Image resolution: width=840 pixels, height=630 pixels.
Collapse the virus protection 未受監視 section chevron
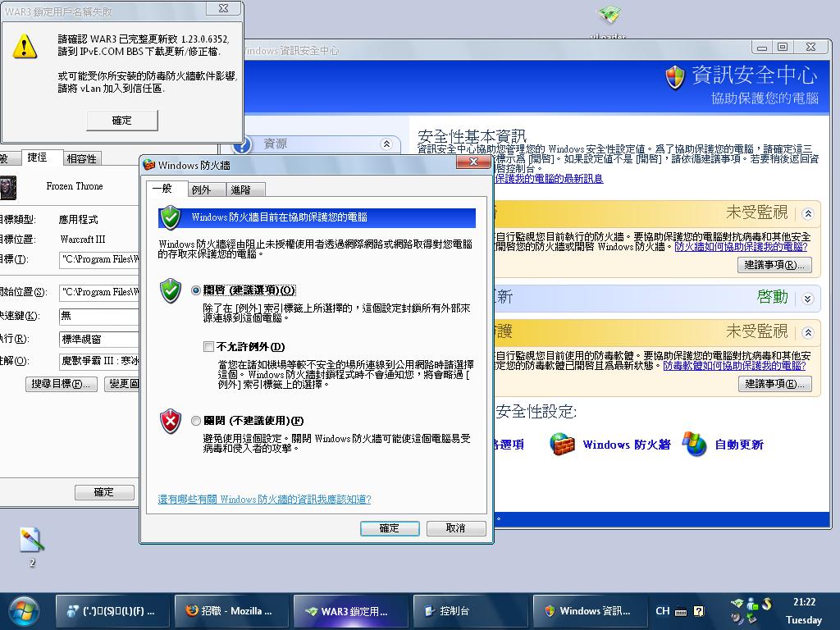coord(808,333)
